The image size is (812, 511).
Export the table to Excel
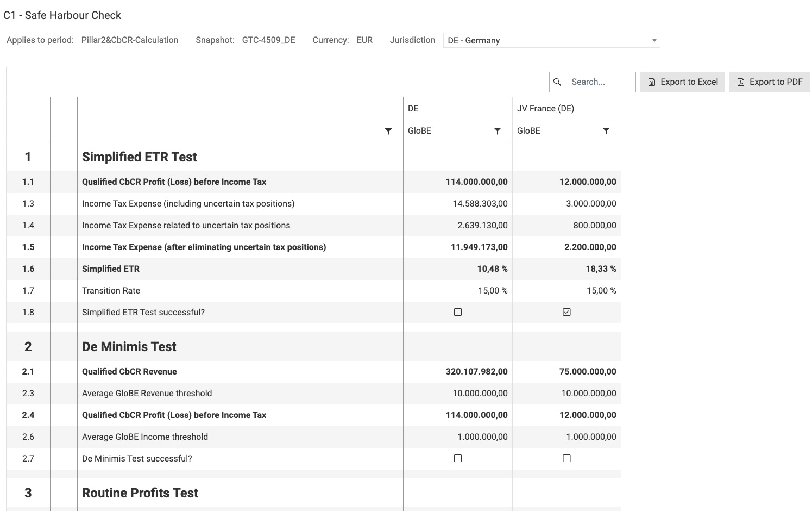point(683,82)
